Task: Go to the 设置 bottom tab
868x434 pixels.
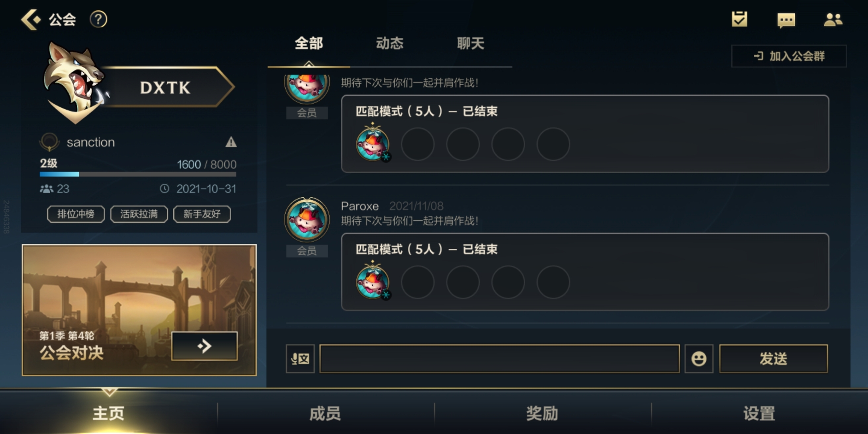Action: 759,414
